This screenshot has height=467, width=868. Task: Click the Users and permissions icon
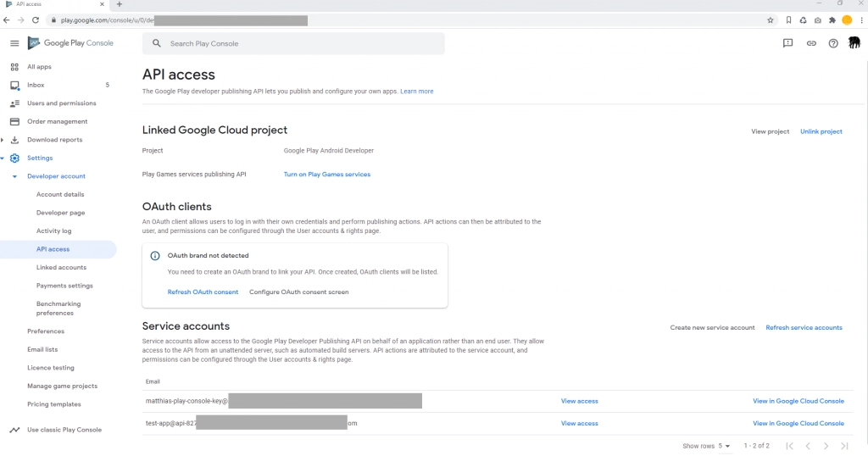14,103
